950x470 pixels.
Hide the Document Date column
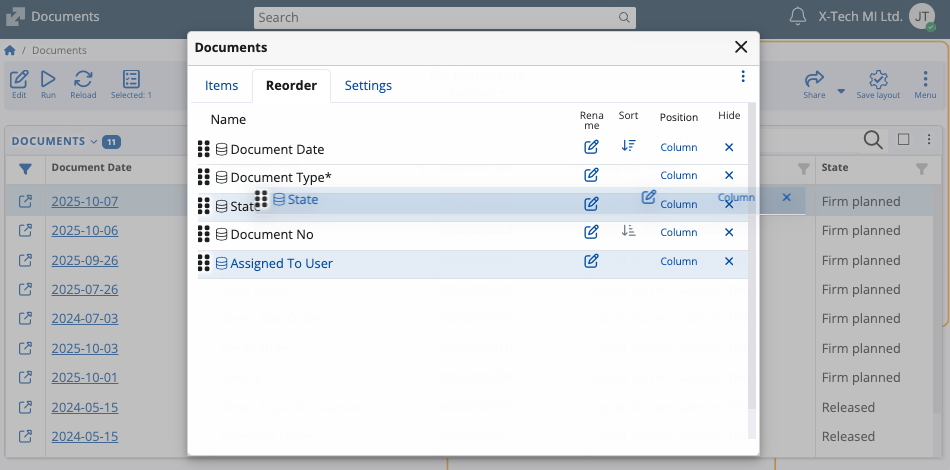coord(729,147)
